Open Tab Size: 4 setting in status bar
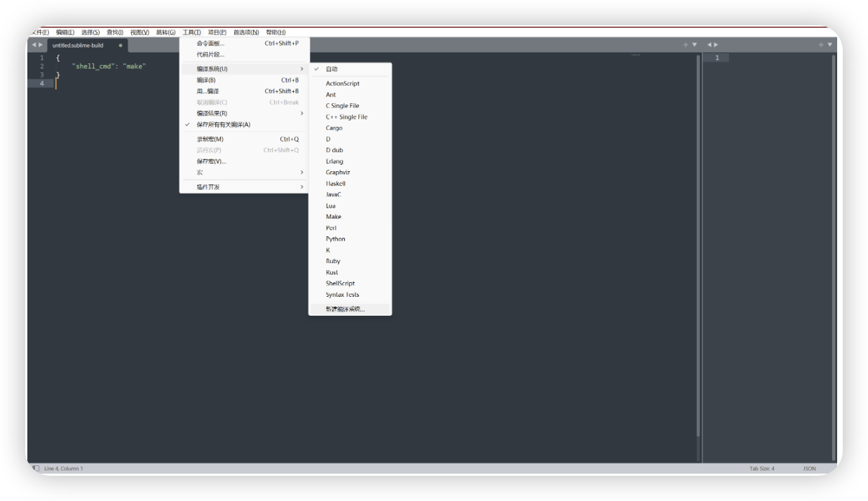Screen dimensions: 868x501 click(761, 468)
